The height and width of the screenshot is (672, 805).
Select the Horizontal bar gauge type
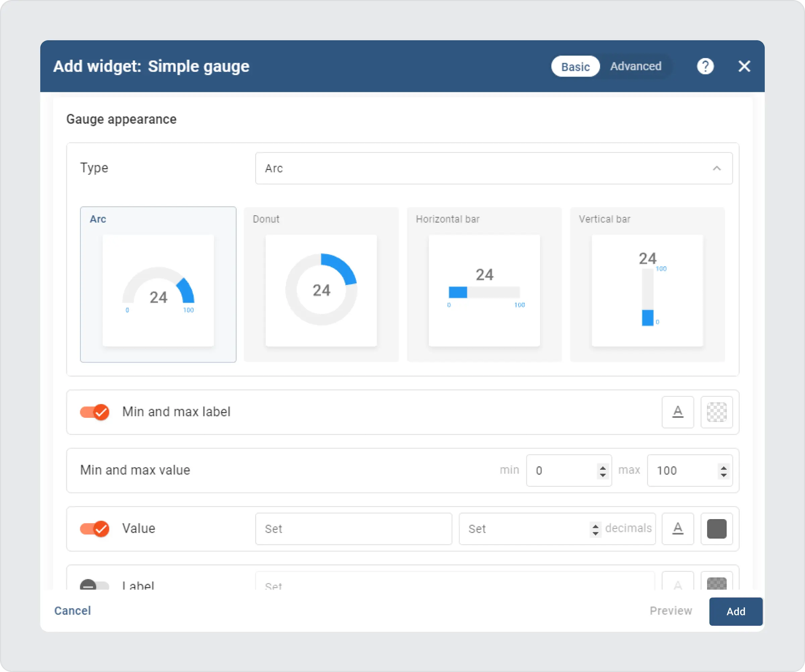pos(484,284)
